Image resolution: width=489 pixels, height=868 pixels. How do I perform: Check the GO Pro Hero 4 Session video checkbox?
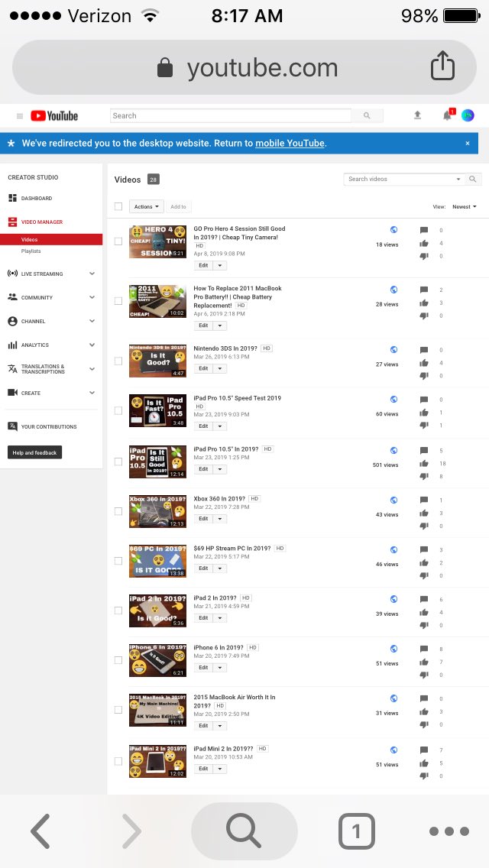coord(118,241)
